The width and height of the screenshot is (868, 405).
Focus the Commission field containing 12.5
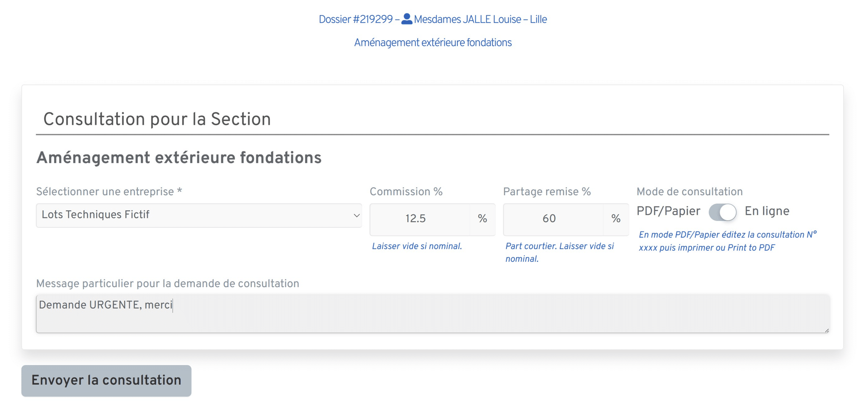[x=419, y=219]
